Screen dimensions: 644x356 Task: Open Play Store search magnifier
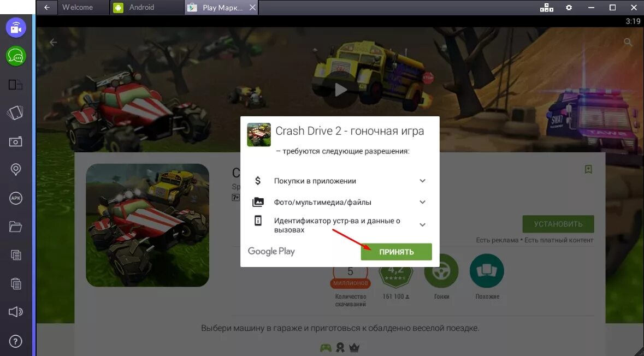[x=628, y=42]
